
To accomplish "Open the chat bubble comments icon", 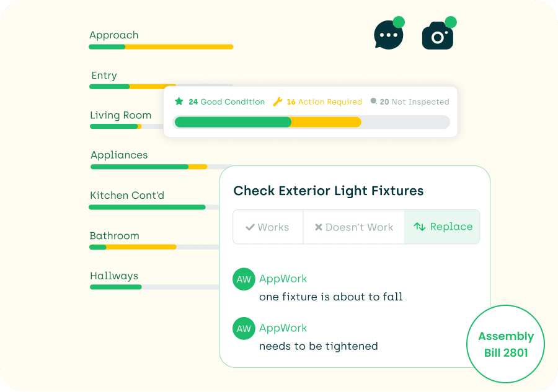I will (389, 35).
